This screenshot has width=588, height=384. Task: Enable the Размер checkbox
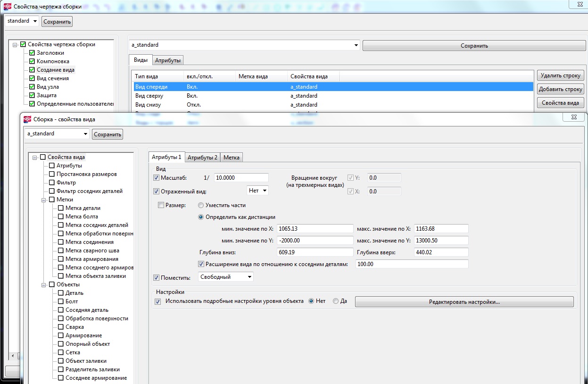[161, 205]
